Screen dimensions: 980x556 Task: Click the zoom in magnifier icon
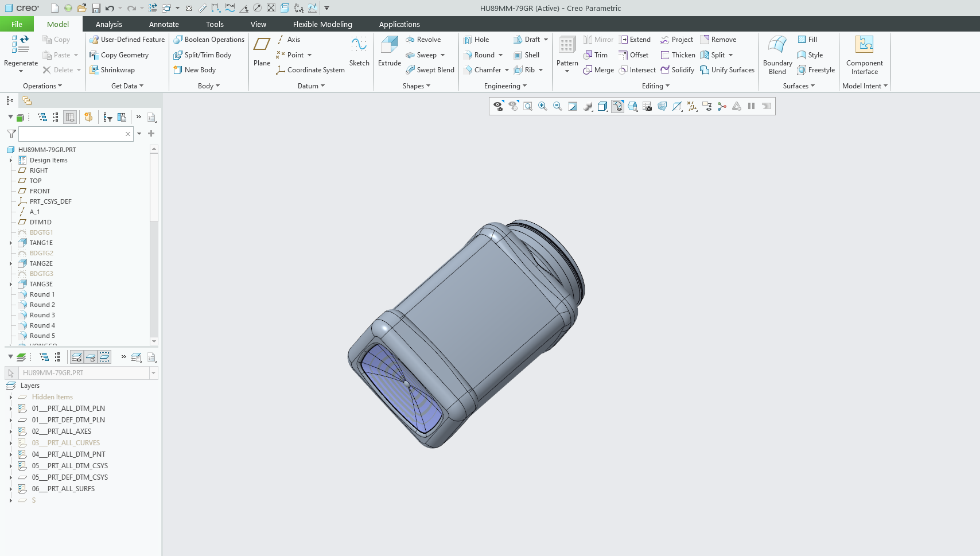coord(542,106)
